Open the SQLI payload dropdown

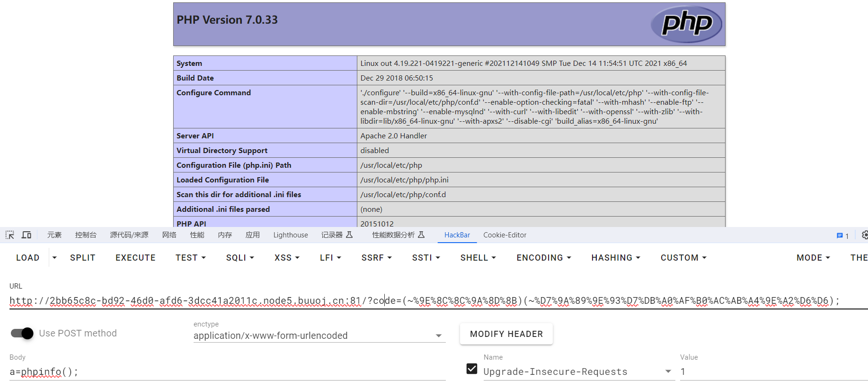(240, 258)
